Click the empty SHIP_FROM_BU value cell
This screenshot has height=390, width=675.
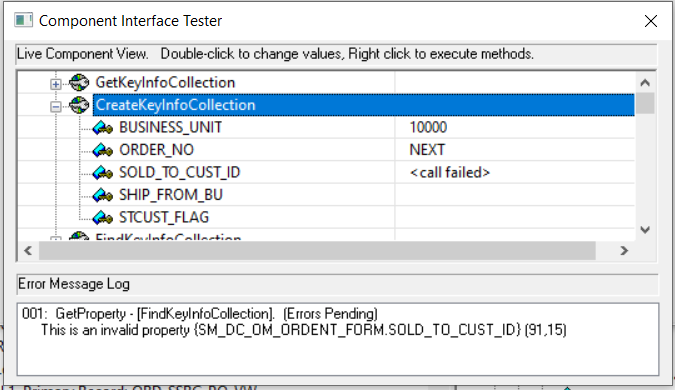514,195
